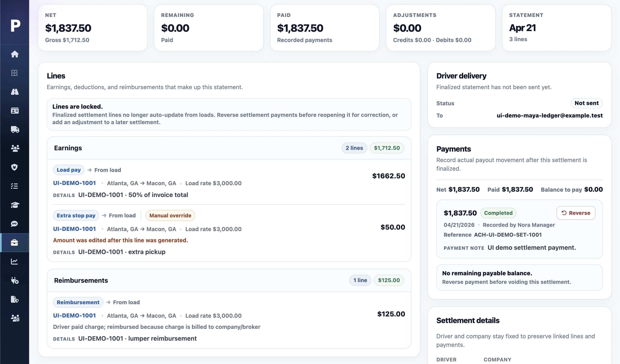Click the Earnings section header

coord(229,148)
